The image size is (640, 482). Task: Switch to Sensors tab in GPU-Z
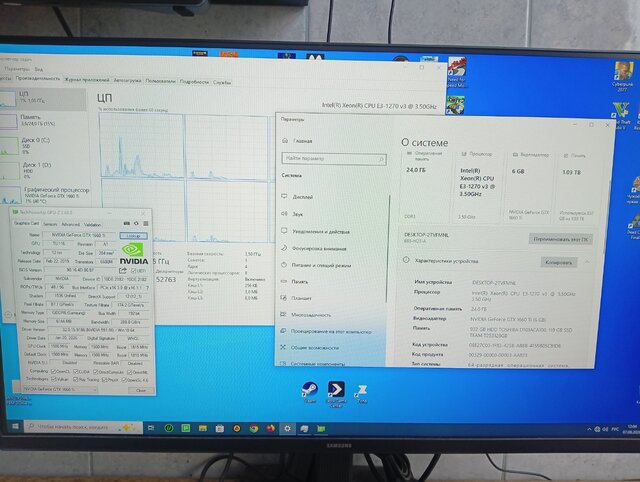coord(50,224)
